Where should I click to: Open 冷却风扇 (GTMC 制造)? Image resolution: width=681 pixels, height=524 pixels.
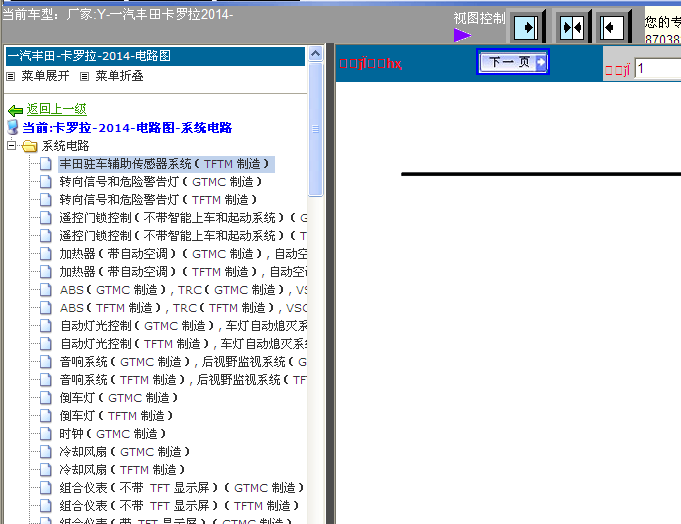pyautogui.click(x=125, y=452)
